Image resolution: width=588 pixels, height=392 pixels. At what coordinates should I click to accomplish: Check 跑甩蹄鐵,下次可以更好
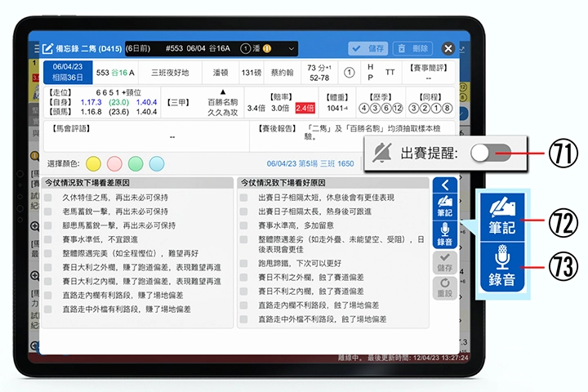tap(243, 263)
